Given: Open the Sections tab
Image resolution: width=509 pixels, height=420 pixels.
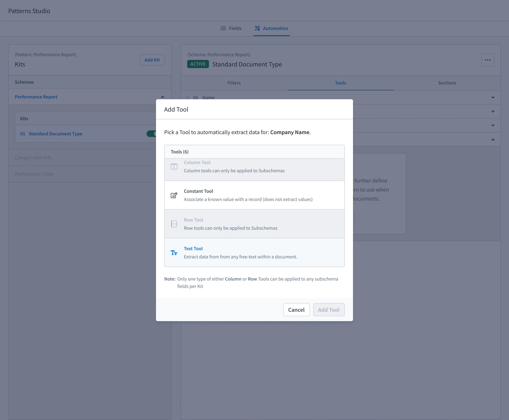Looking at the screenshot, I should pos(447,83).
